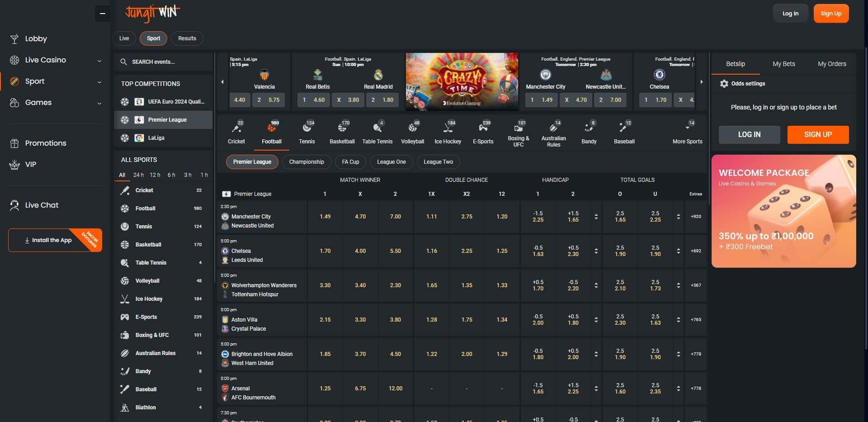Click the Odds settings gear icon

(724, 84)
